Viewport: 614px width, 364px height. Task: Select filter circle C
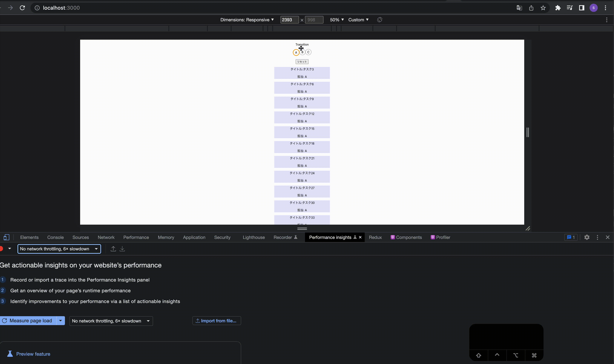[309, 52]
